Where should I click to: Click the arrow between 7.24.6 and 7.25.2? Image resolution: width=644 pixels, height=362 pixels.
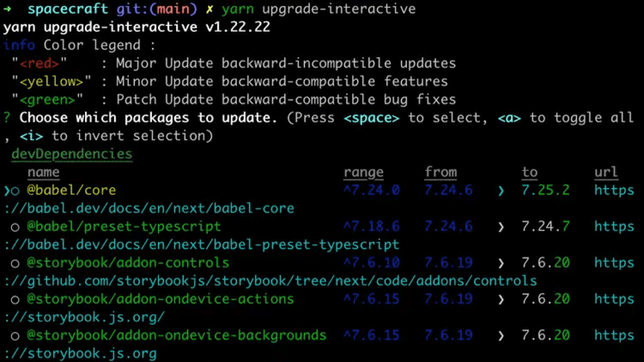pos(501,190)
